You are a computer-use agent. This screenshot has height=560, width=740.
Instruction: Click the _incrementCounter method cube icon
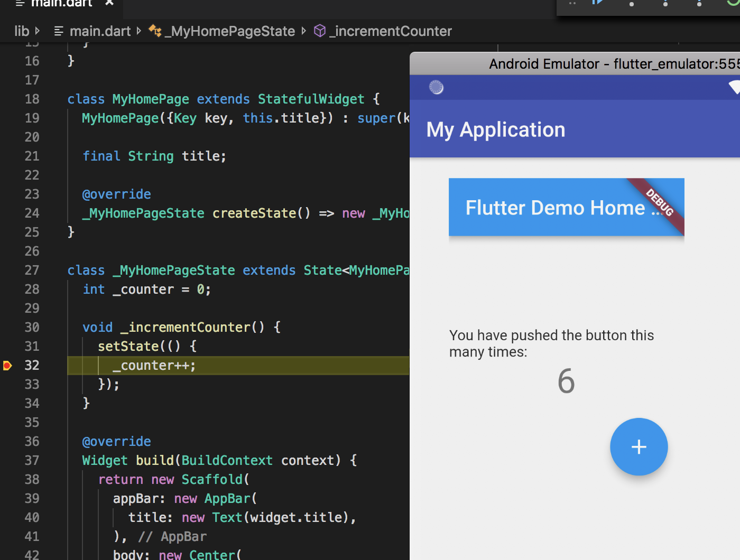(x=320, y=31)
